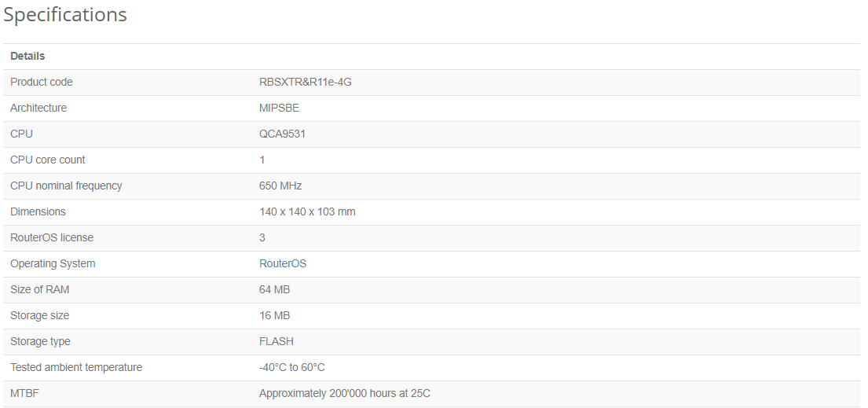The width and height of the screenshot is (868, 408).
Task: Open the RouterOS operating system link
Action: [x=282, y=264]
